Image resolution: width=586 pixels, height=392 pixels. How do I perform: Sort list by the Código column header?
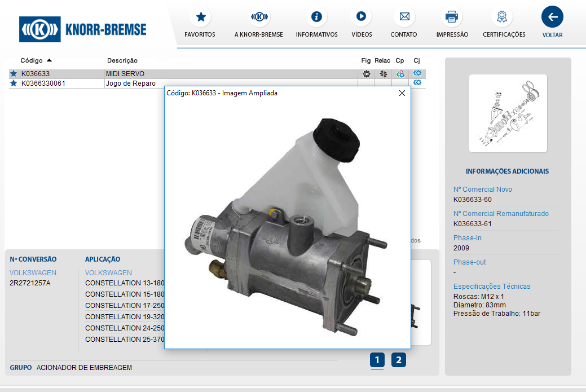tap(32, 60)
